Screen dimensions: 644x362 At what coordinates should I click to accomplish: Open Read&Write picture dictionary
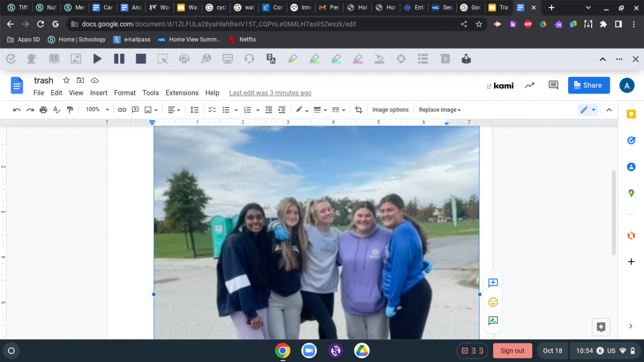(75, 59)
